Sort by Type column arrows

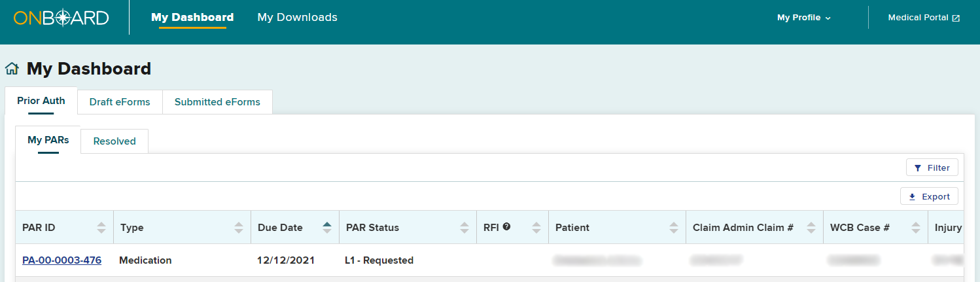pos(239,228)
